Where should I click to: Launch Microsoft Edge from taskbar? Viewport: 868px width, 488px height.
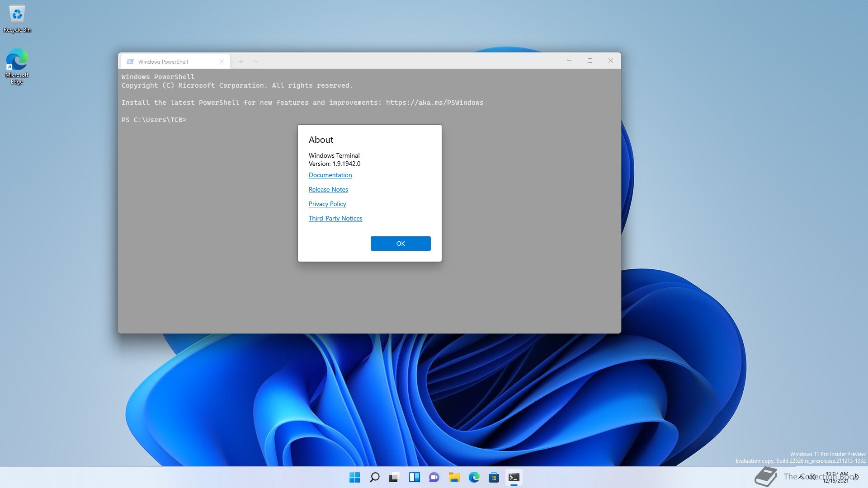pyautogui.click(x=474, y=477)
